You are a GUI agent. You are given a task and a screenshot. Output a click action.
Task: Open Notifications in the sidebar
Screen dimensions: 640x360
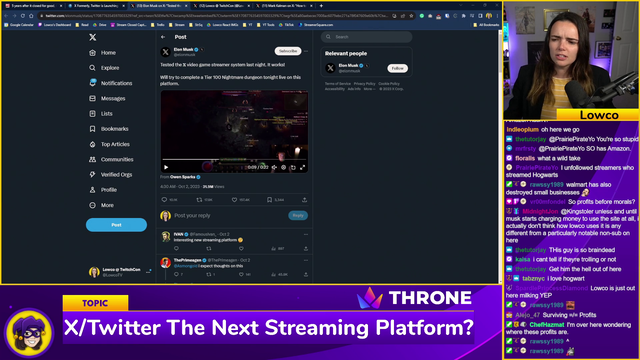[x=111, y=83]
